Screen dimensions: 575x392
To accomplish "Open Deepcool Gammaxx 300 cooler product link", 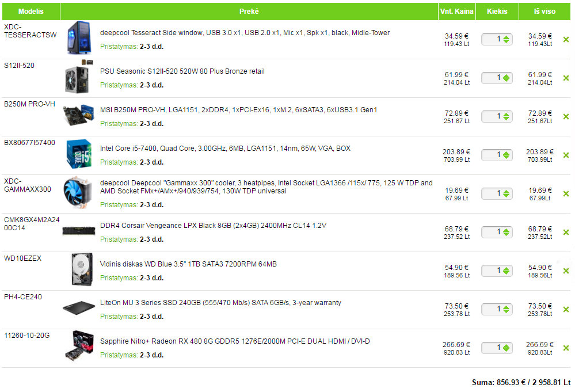I will [266, 187].
